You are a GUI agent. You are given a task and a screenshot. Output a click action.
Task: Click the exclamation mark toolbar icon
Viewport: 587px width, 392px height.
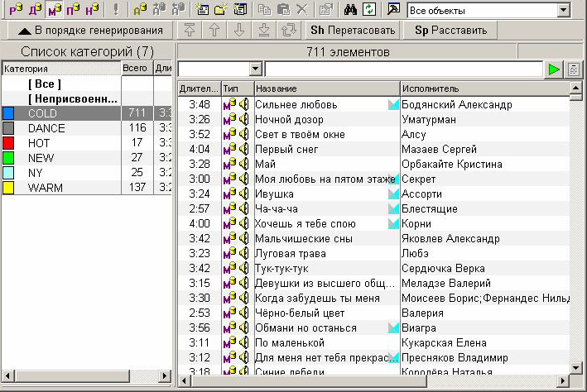(115, 10)
